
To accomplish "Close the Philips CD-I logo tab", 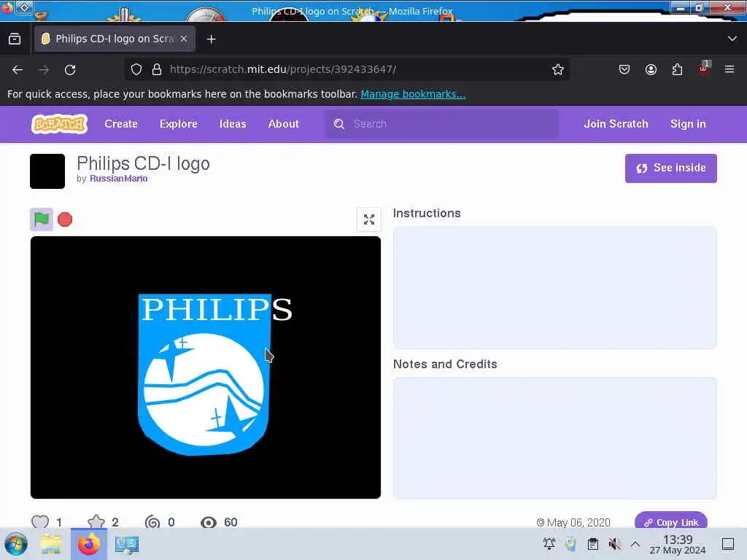I will [x=184, y=39].
